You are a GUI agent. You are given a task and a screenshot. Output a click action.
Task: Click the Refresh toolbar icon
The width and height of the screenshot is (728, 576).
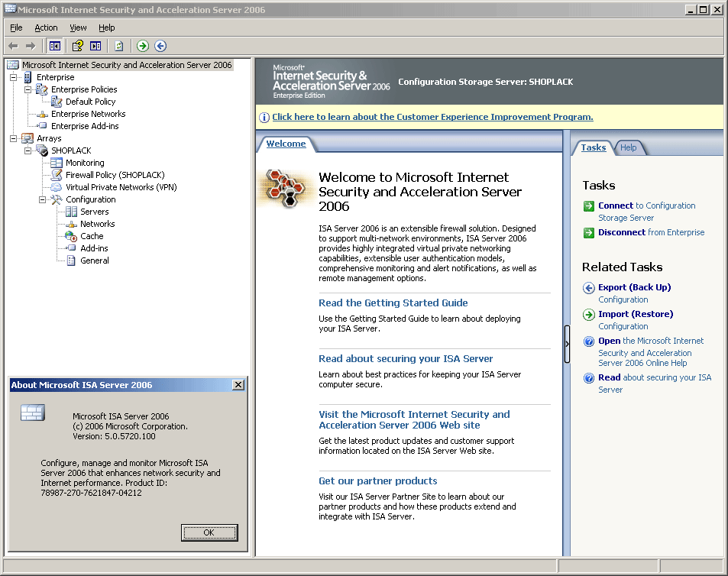[119, 46]
